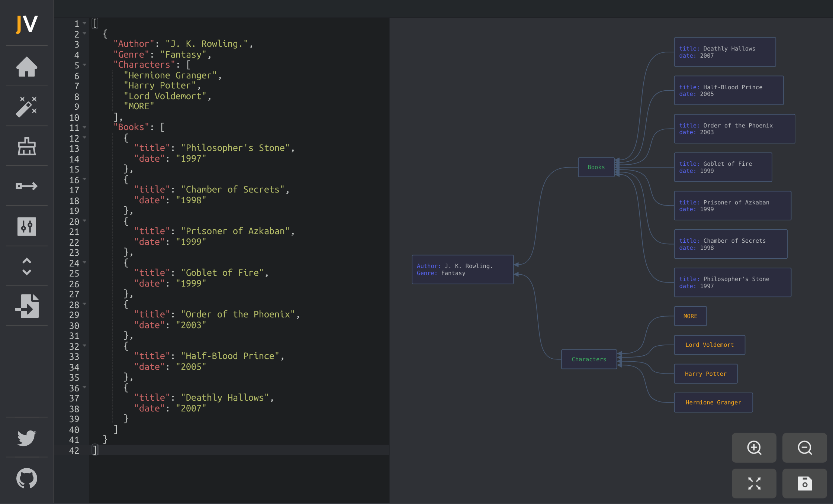
Task: Click the Adjust/Equalizer tool icon
Action: point(26,226)
